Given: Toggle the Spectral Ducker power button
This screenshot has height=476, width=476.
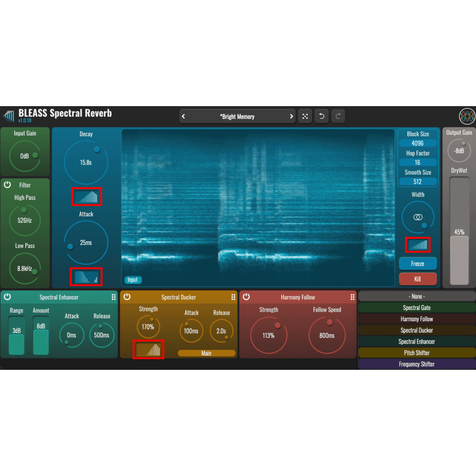Looking at the screenshot, I should coord(127,297).
